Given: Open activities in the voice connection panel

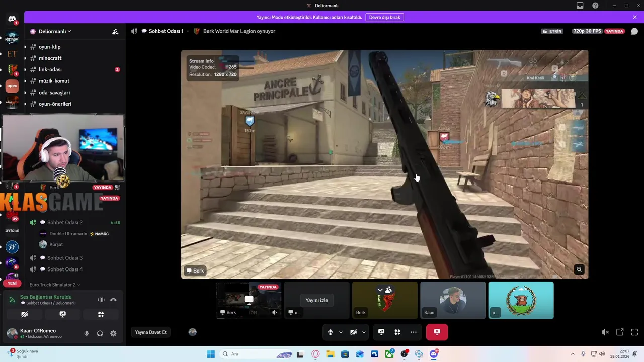Looking at the screenshot, I should pyautogui.click(x=101, y=314).
